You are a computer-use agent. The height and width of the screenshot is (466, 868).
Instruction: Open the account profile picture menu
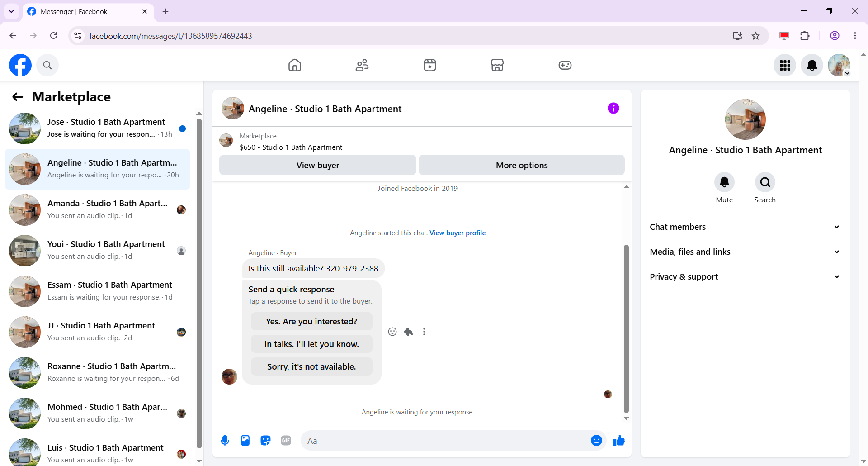[839, 65]
